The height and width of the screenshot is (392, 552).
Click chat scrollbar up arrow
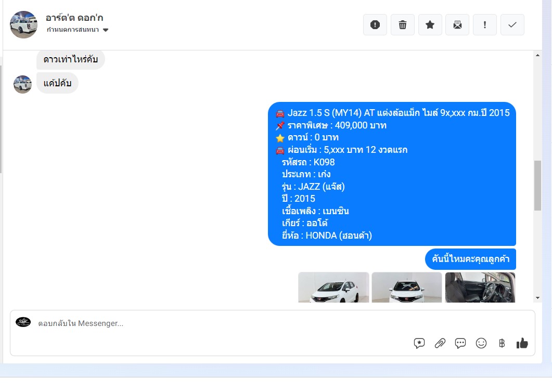click(537, 55)
